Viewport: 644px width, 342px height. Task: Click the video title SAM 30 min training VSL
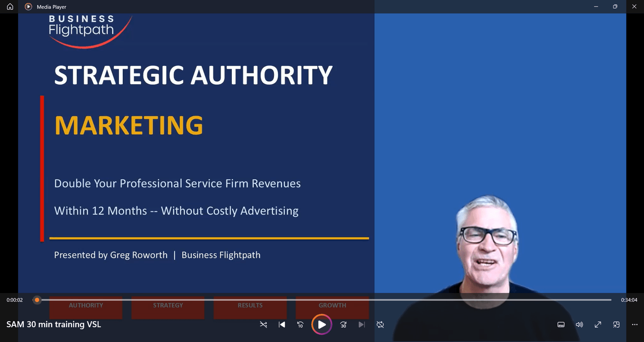54,325
